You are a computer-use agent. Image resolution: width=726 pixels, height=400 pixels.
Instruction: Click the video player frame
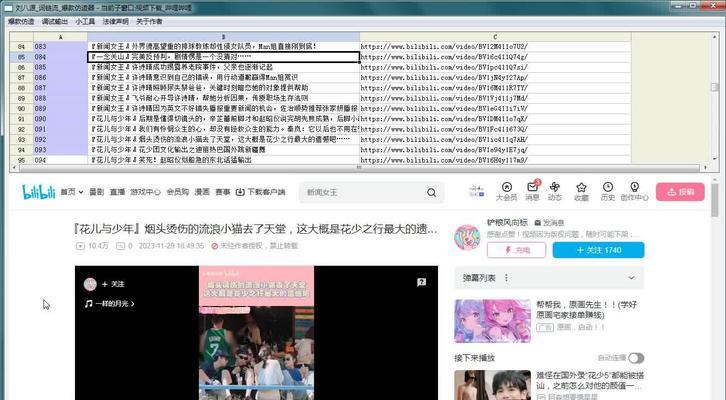pyautogui.click(x=256, y=333)
